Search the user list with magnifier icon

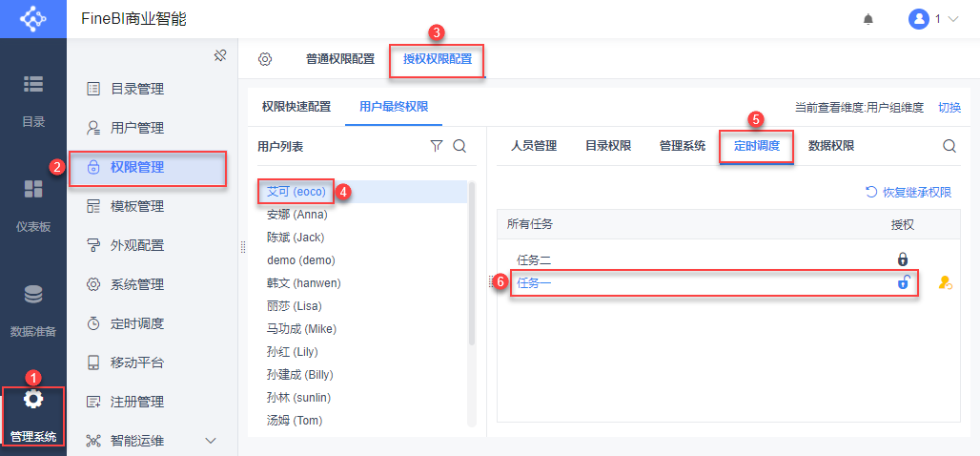click(x=459, y=146)
